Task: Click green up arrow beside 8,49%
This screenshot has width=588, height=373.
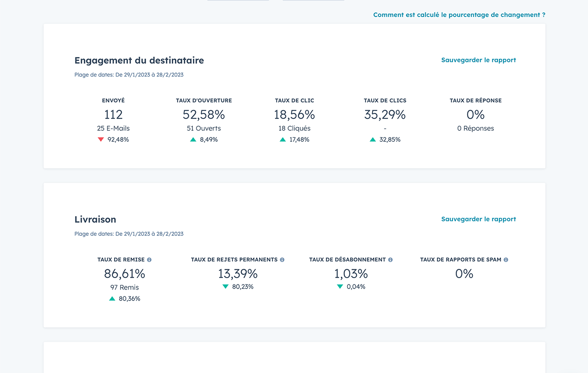Action: click(x=193, y=139)
